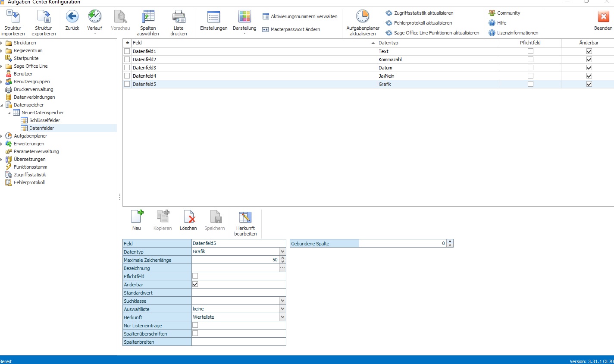
Task: Toggle Änderbar checkbox in Datenfeld3 row
Action: pyautogui.click(x=589, y=67)
